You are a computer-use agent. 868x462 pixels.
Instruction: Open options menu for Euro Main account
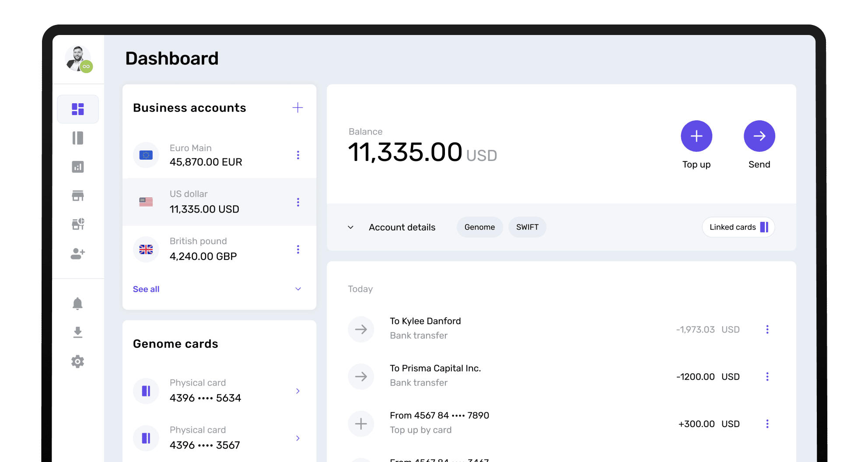pyautogui.click(x=298, y=155)
